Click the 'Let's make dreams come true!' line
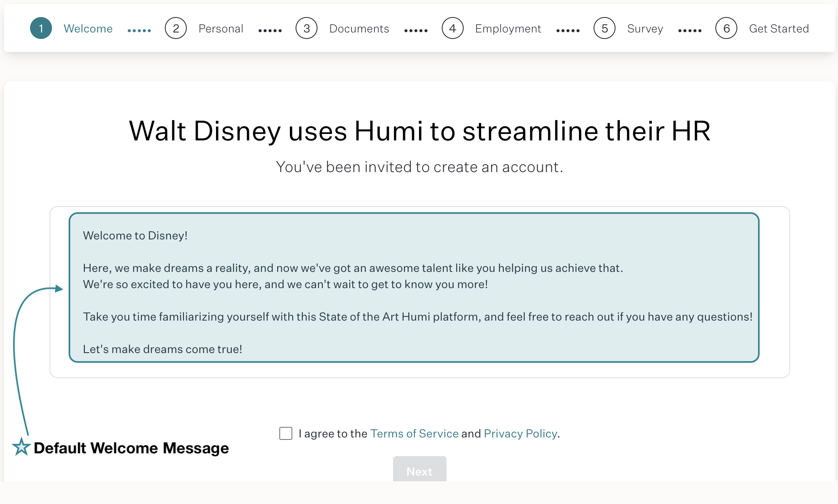This screenshot has height=504, width=838. [x=162, y=349]
